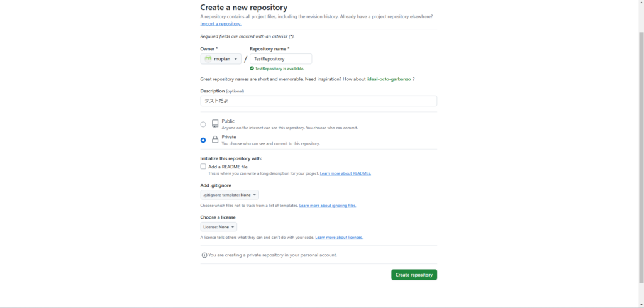The height and width of the screenshot is (308, 644).
Task: Click the green availability checkmark icon
Action: click(x=252, y=69)
